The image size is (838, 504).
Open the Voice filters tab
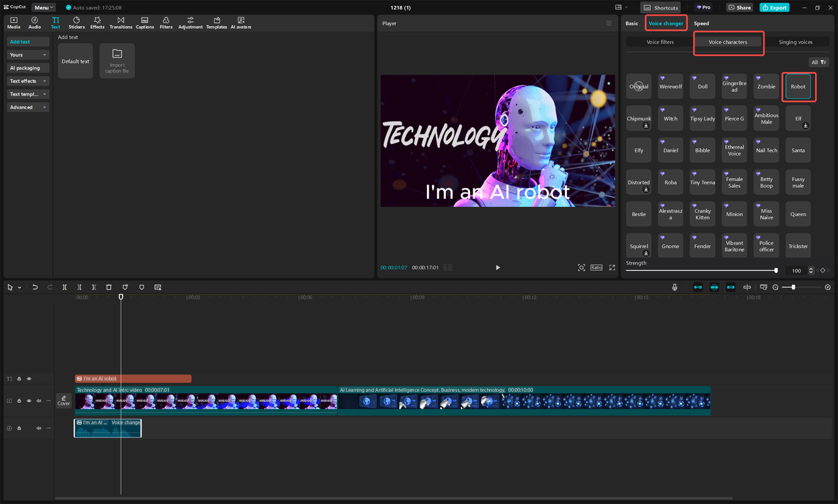tap(660, 42)
